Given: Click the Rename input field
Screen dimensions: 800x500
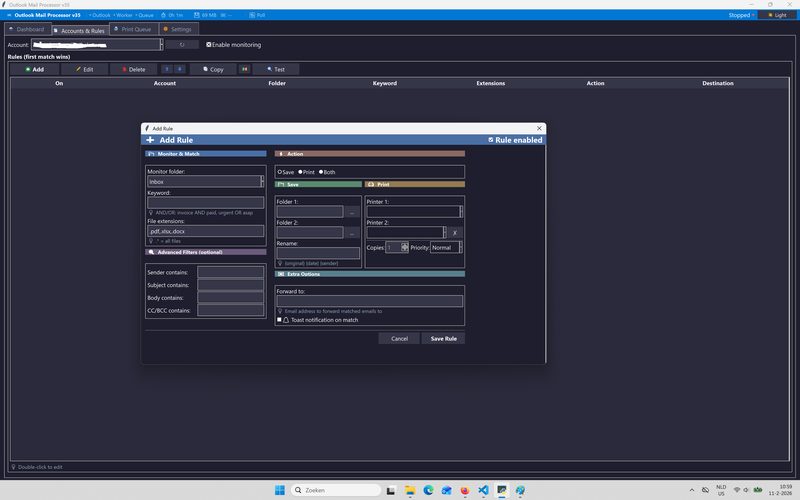Looking at the screenshot, I should 318,253.
